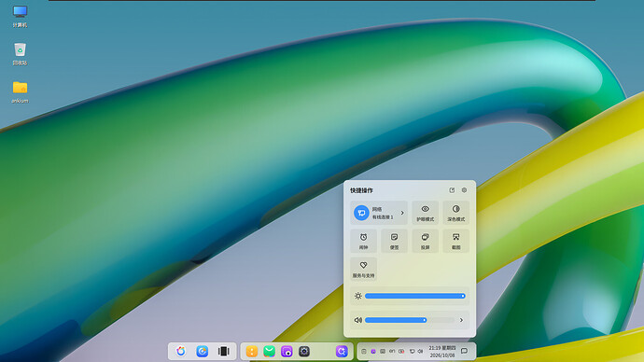
Task: Toggle the blue network icon in quick panel
Action: click(361, 213)
